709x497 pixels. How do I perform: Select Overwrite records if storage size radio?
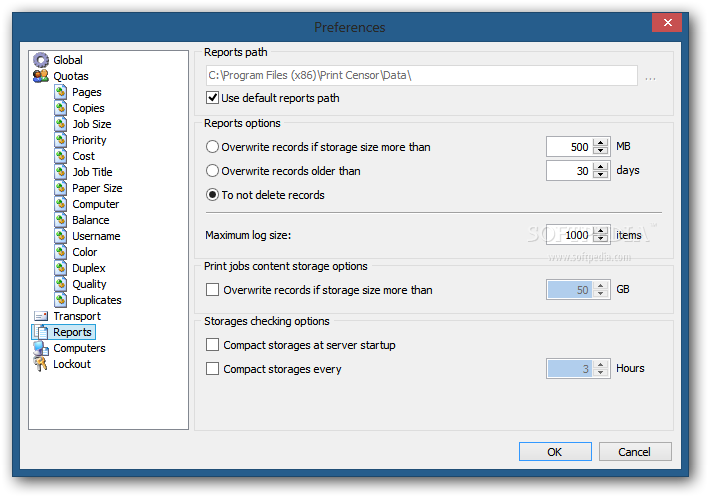[213, 147]
